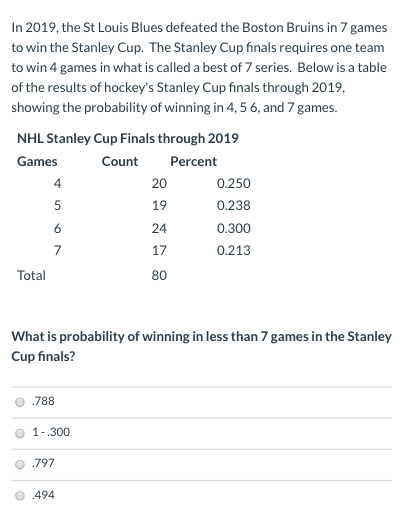
Task: Click the Count column header
Action: click(x=120, y=161)
